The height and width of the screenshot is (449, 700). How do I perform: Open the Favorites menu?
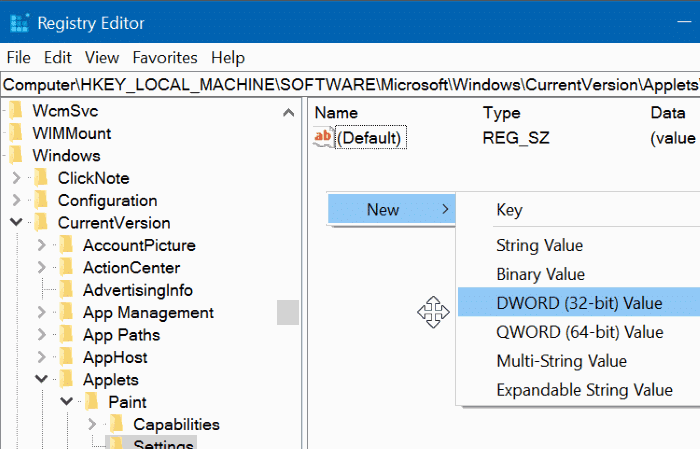165,58
